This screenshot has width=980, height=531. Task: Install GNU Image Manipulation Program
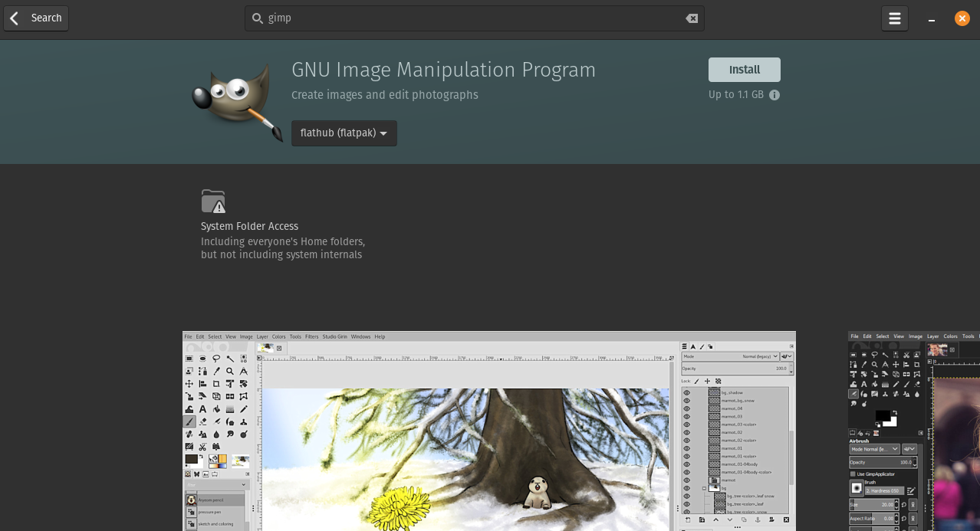[744, 70]
